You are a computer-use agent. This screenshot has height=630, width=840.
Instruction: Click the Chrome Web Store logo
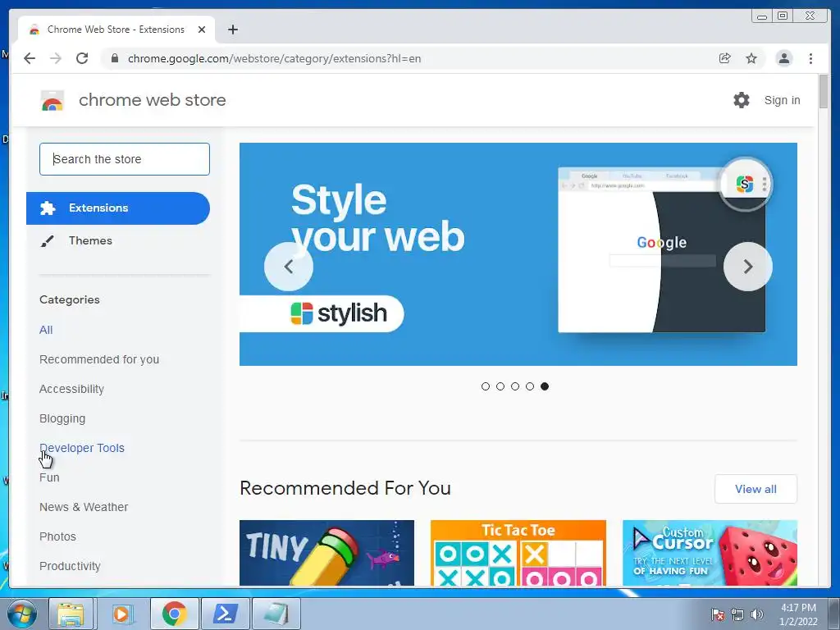pyautogui.click(x=52, y=100)
